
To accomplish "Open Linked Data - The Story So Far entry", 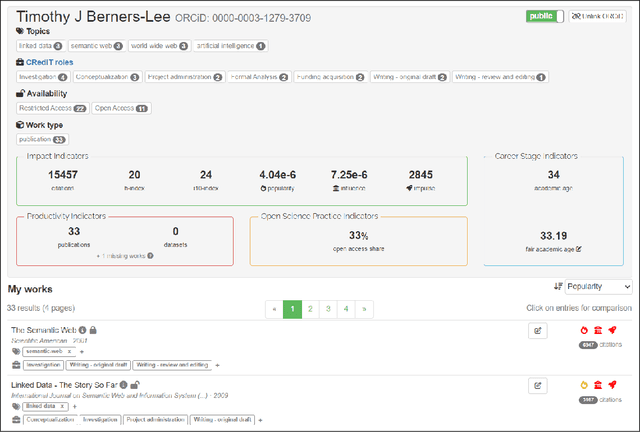I will click(x=64, y=385).
